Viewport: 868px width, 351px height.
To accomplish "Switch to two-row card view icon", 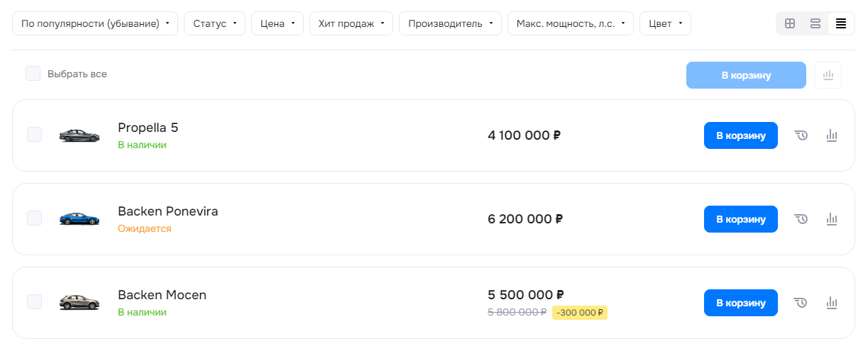I will pos(815,23).
